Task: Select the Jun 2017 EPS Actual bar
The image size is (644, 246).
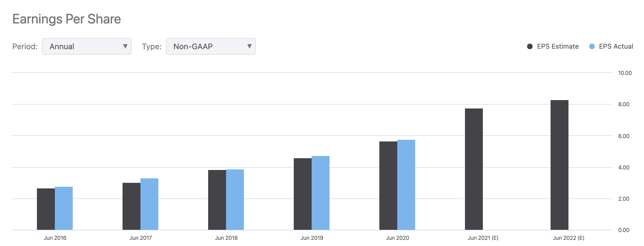Action: point(149,204)
